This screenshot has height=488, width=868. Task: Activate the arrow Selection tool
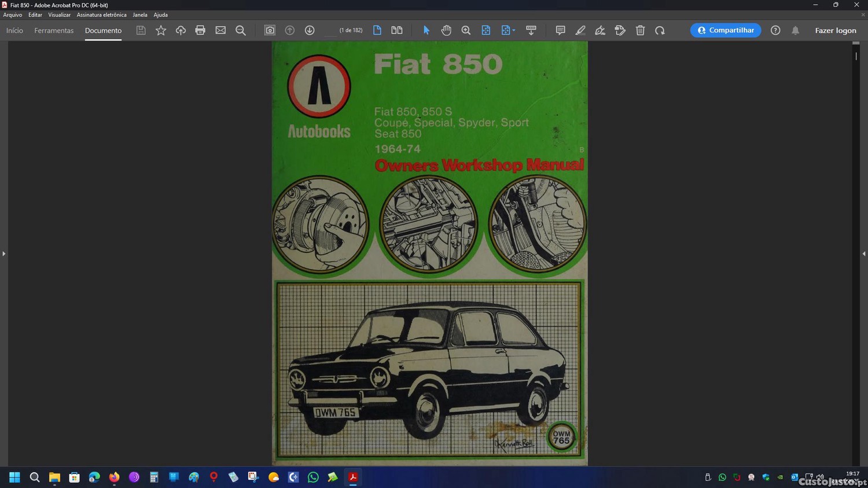(426, 31)
